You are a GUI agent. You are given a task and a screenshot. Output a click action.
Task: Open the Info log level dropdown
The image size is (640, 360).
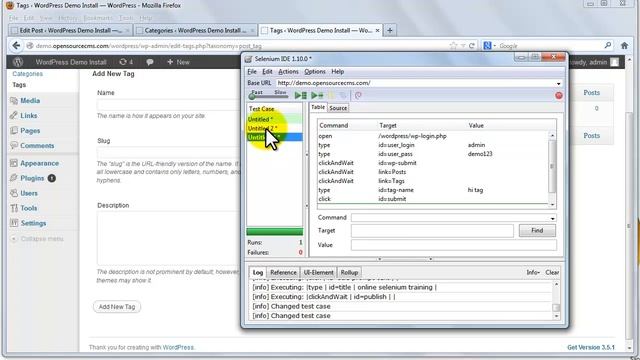click(x=533, y=272)
